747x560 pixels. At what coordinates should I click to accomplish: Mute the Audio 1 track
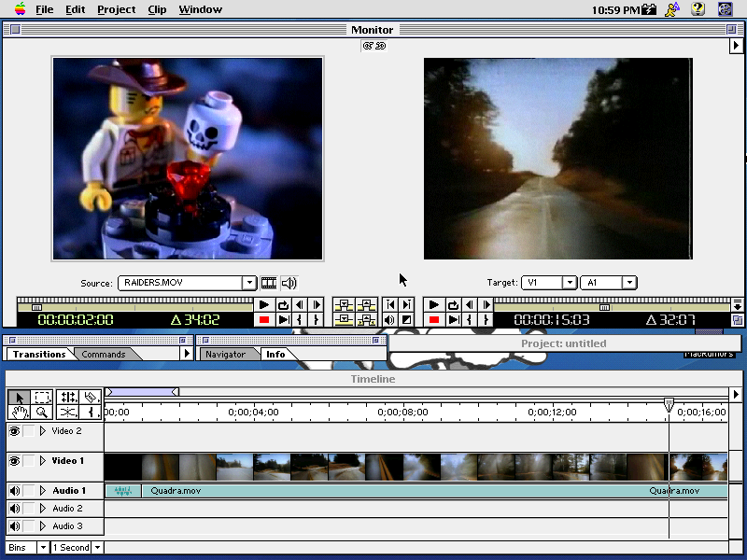click(x=14, y=491)
